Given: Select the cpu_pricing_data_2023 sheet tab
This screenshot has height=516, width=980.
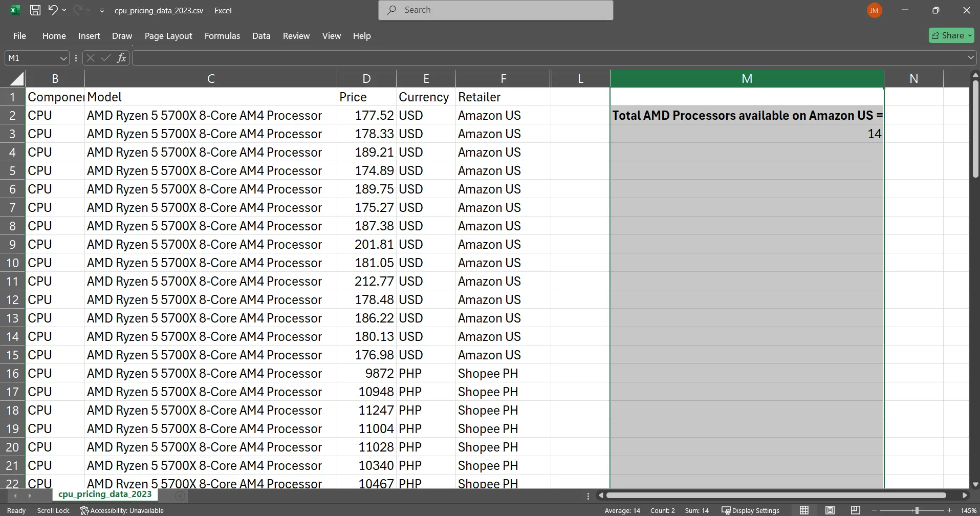Looking at the screenshot, I should pyautogui.click(x=105, y=494).
